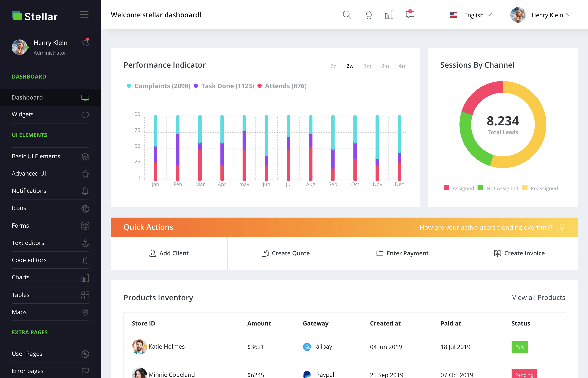The image size is (588, 378).
Task: Click the View all Products link
Action: [538, 298]
